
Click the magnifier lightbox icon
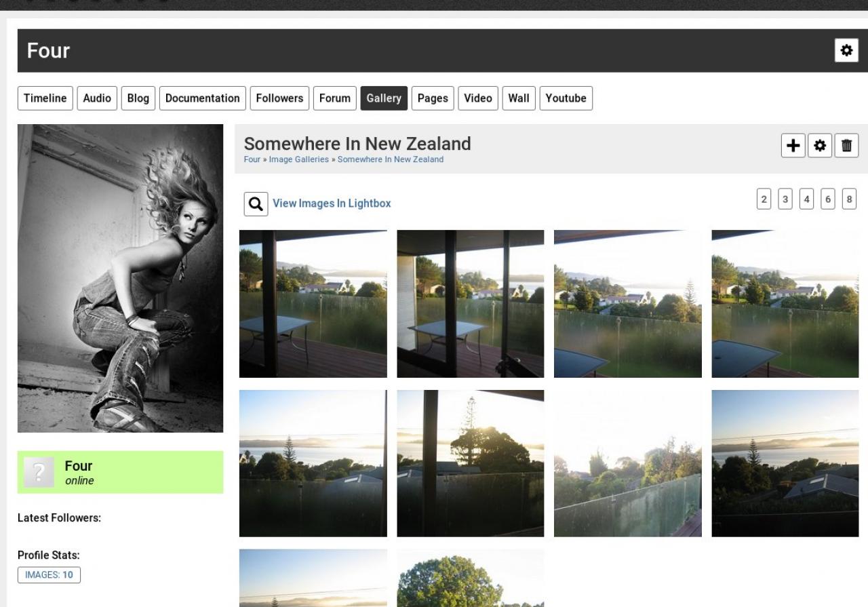point(256,203)
